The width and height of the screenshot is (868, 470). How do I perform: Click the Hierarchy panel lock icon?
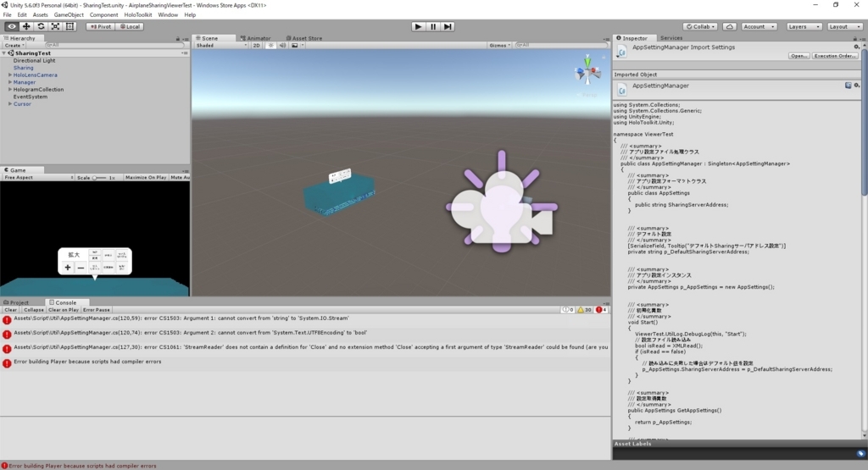pos(178,39)
